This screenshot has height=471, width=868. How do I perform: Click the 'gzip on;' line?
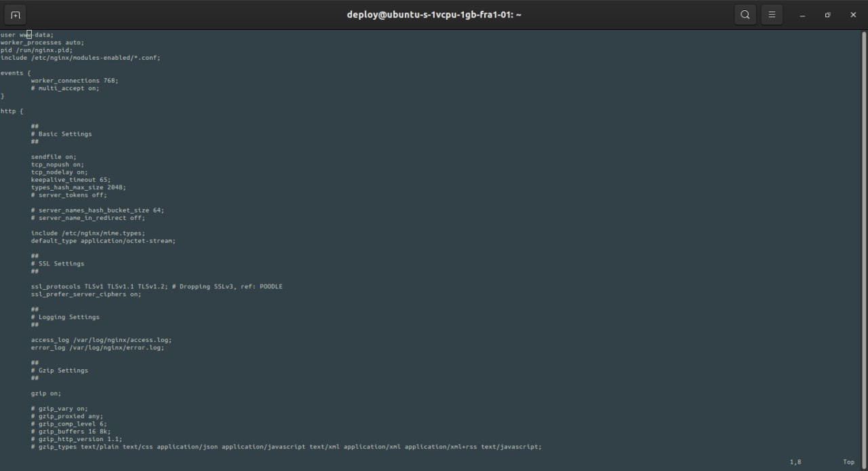[46, 394]
